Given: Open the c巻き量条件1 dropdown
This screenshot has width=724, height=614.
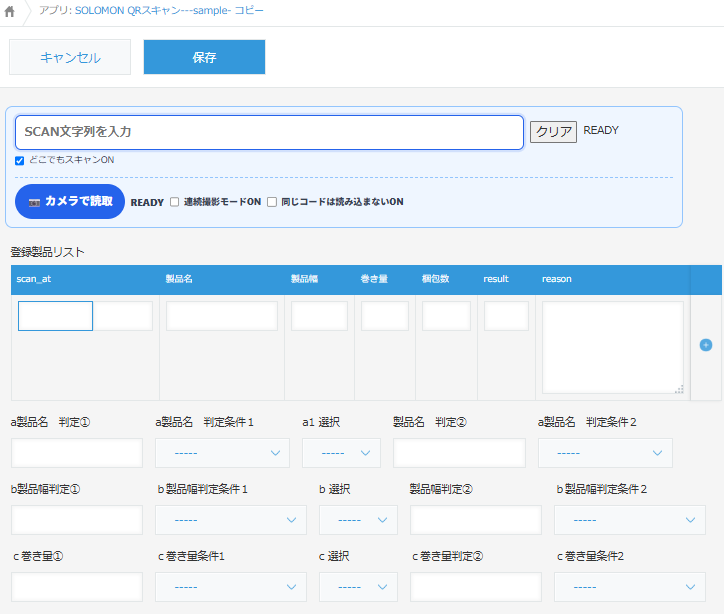Looking at the screenshot, I should pos(231,587).
